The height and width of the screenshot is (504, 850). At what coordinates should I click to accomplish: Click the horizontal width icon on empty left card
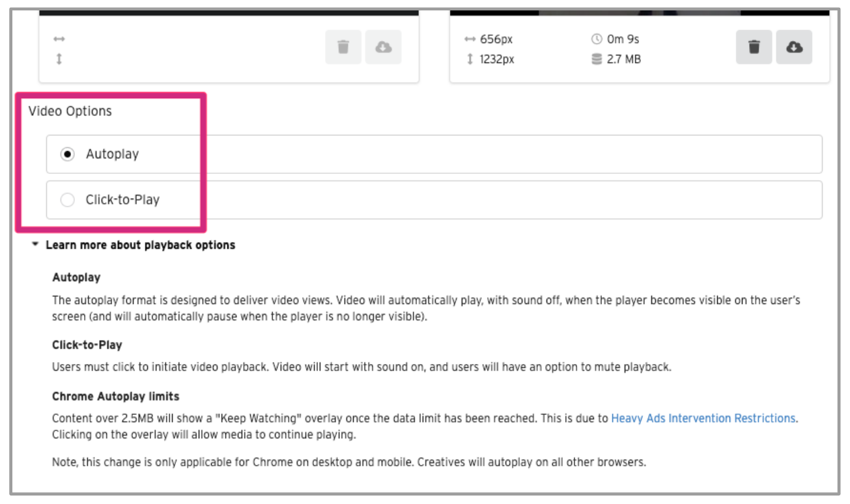pos(59,40)
